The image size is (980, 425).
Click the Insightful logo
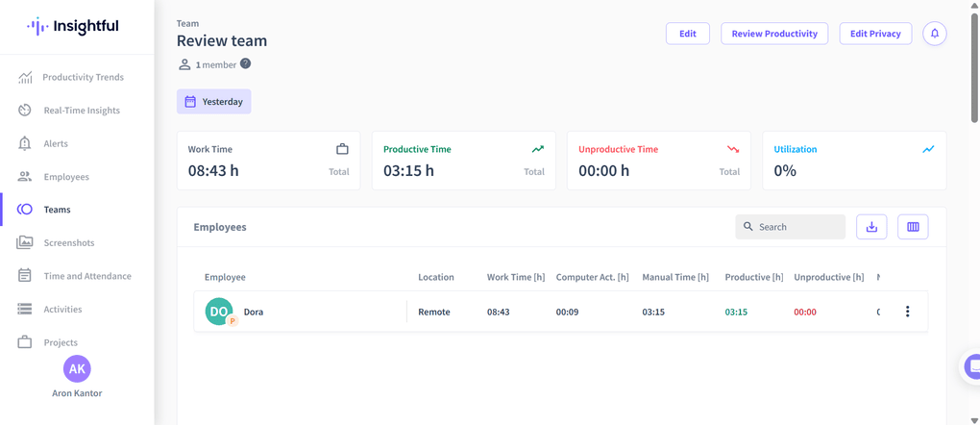pos(73,27)
